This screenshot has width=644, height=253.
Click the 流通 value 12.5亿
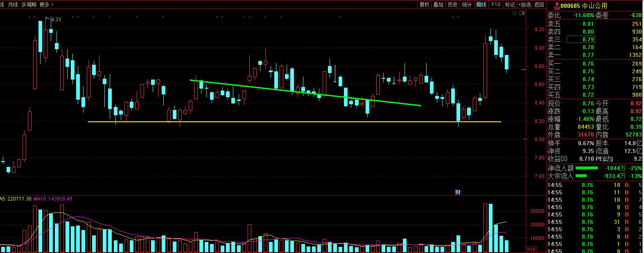(x=634, y=151)
